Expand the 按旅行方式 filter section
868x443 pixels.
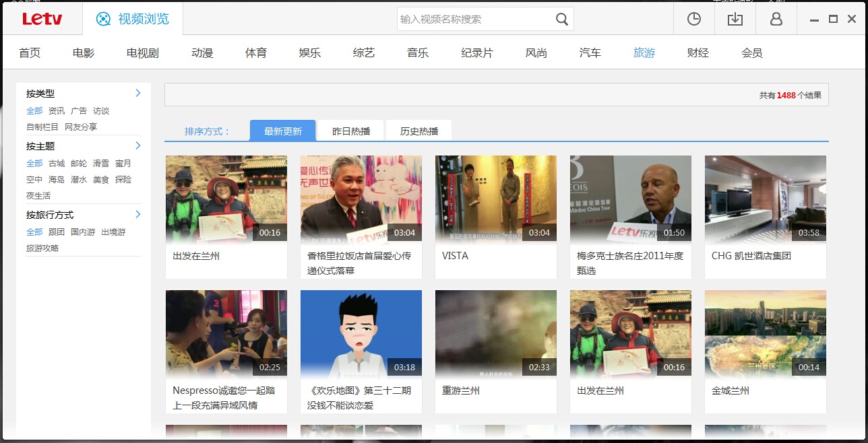pos(137,214)
